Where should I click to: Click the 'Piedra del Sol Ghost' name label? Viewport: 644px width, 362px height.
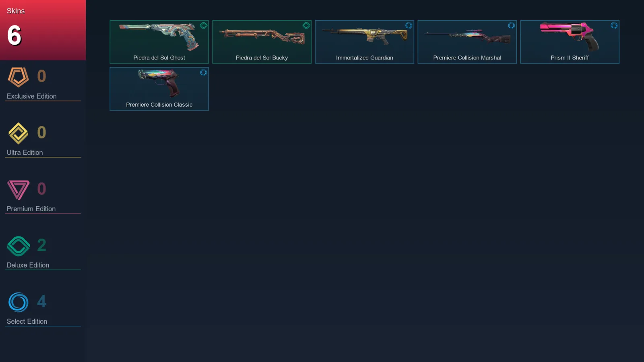(159, 58)
